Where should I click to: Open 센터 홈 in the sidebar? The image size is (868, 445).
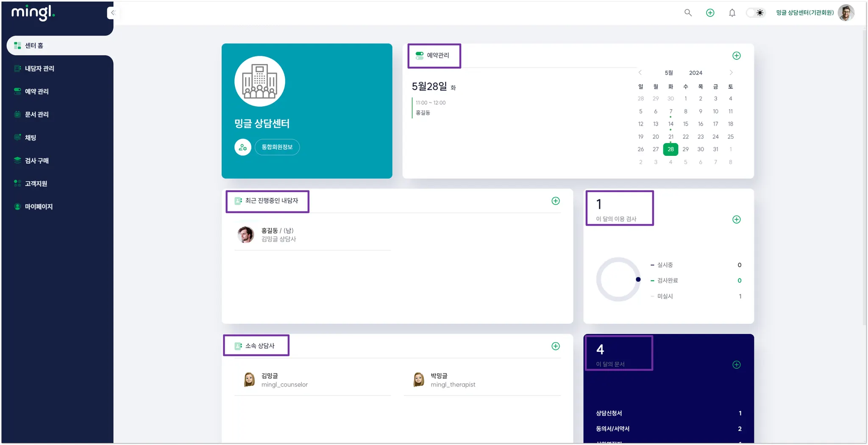coord(59,45)
